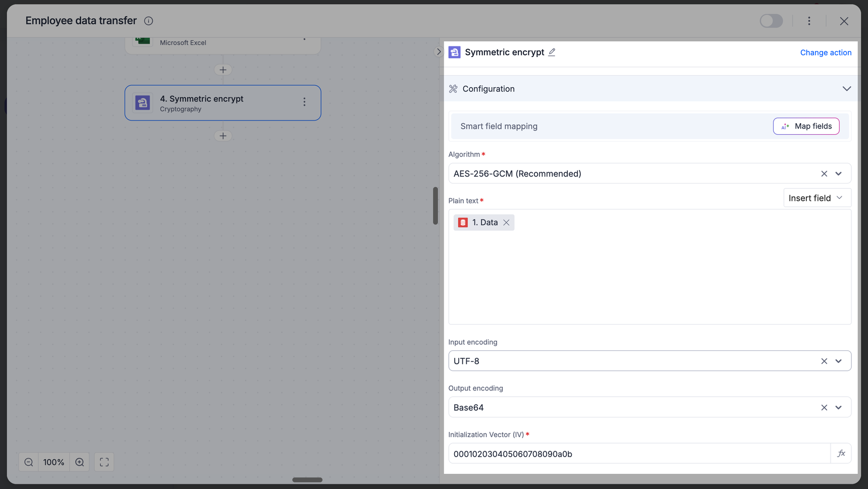Click the workflow info icon beside title

(148, 21)
